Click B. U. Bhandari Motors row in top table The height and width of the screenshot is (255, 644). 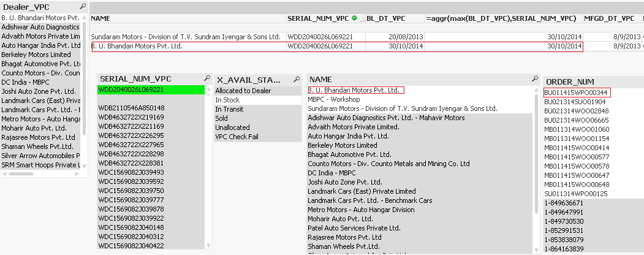tap(367, 47)
